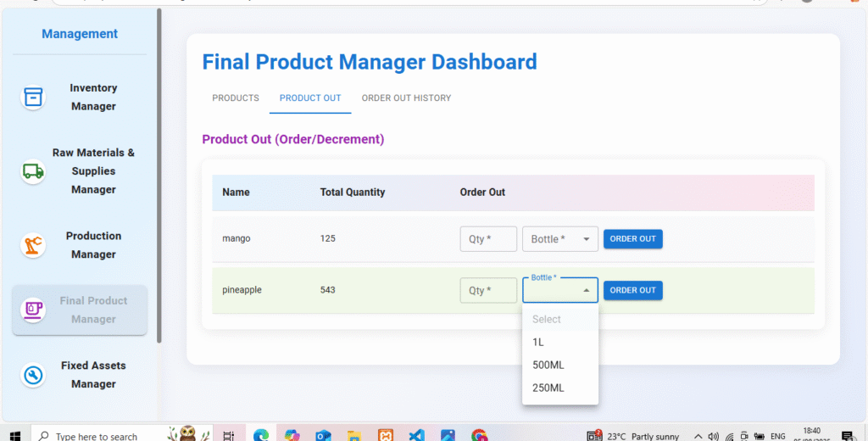Click the Inventory Manager box icon

(33, 98)
